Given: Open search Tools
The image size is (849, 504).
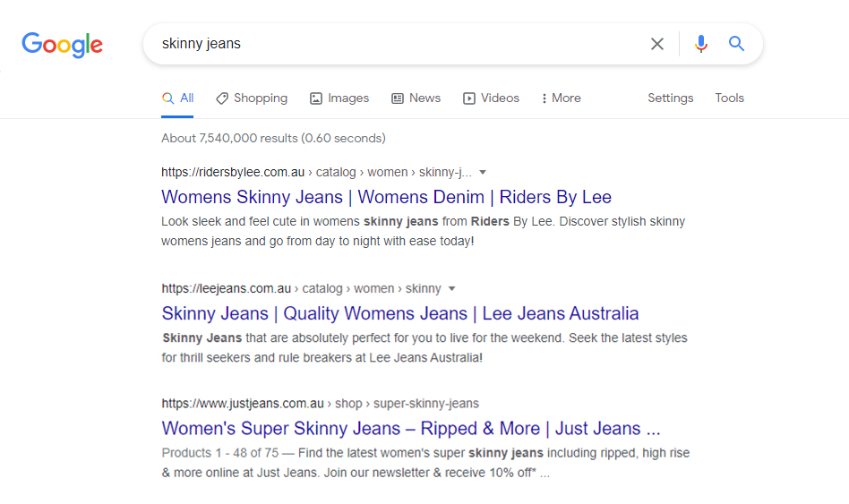Looking at the screenshot, I should (x=729, y=98).
